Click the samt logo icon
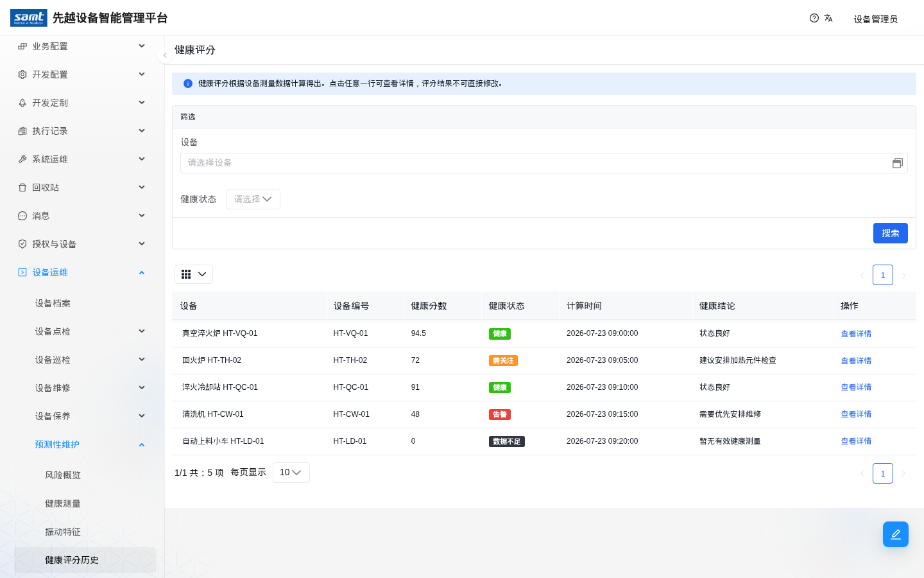The image size is (924, 578). [29, 18]
